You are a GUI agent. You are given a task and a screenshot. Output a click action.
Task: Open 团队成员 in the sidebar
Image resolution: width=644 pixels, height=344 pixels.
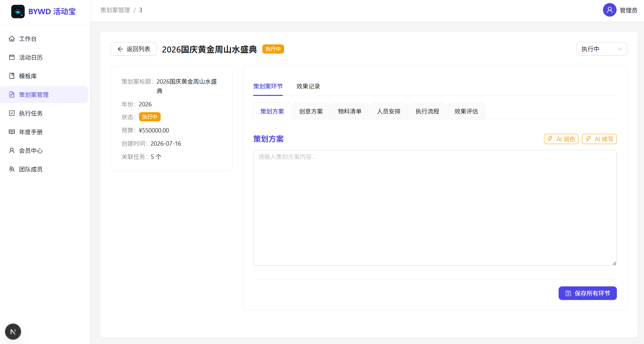[x=44, y=169]
